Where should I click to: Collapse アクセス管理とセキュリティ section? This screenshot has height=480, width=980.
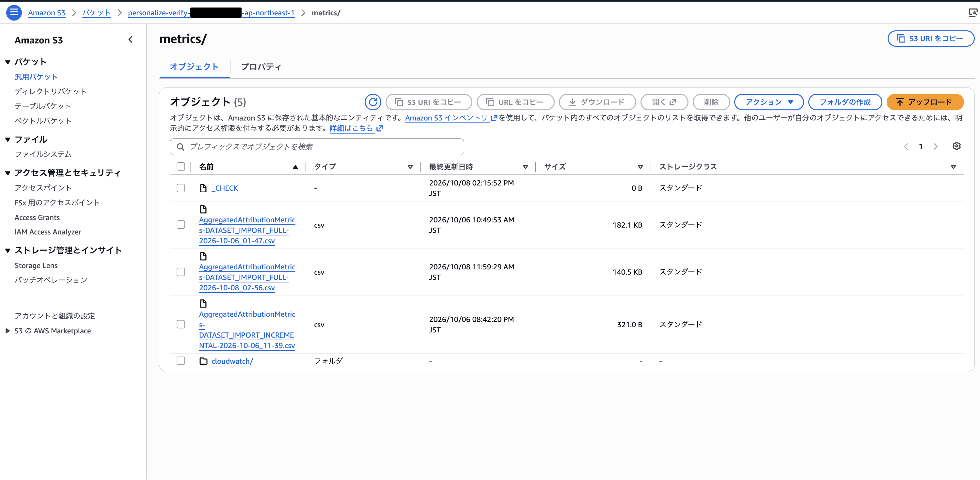pyautogui.click(x=8, y=173)
